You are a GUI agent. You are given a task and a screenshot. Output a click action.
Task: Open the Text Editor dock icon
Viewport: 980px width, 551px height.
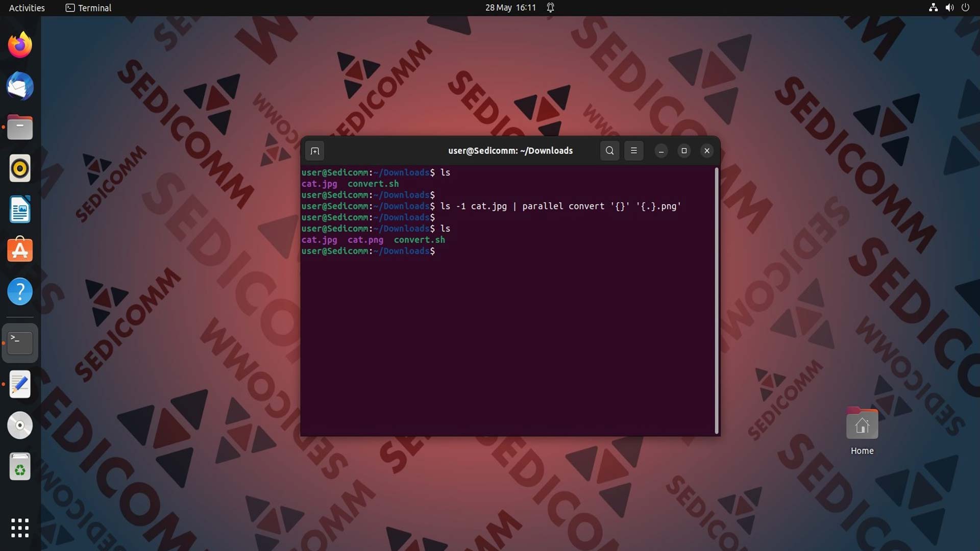tap(20, 384)
